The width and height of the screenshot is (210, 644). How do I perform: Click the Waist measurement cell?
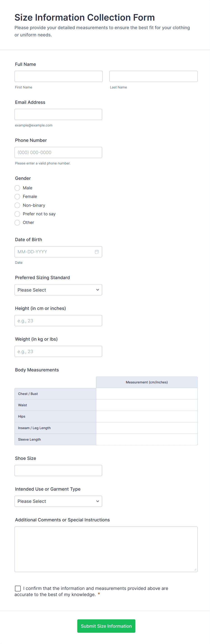click(146, 405)
